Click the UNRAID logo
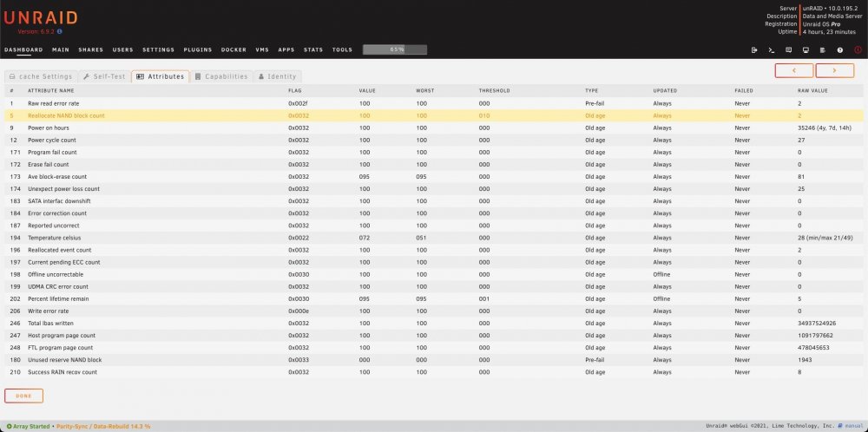Image resolution: width=868 pixels, height=432 pixels. pos(41,18)
